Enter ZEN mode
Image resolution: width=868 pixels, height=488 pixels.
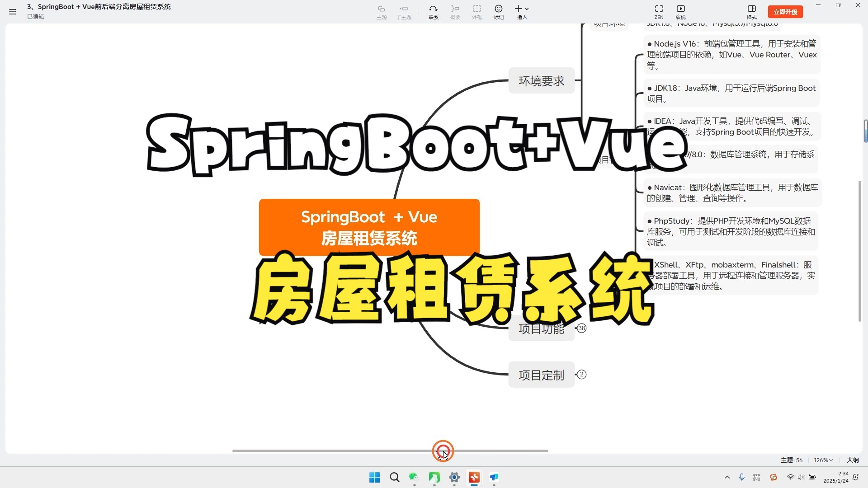[x=659, y=12]
